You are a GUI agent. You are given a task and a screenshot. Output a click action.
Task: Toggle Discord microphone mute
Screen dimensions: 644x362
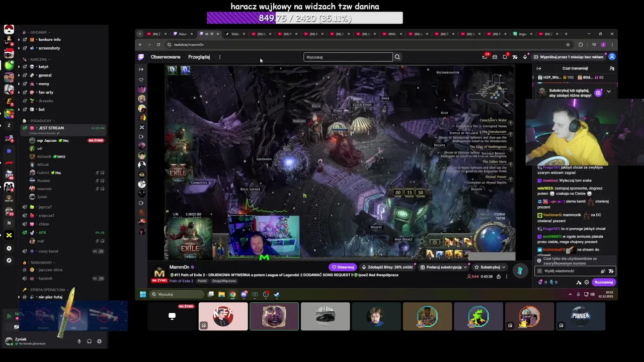coord(79,341)
